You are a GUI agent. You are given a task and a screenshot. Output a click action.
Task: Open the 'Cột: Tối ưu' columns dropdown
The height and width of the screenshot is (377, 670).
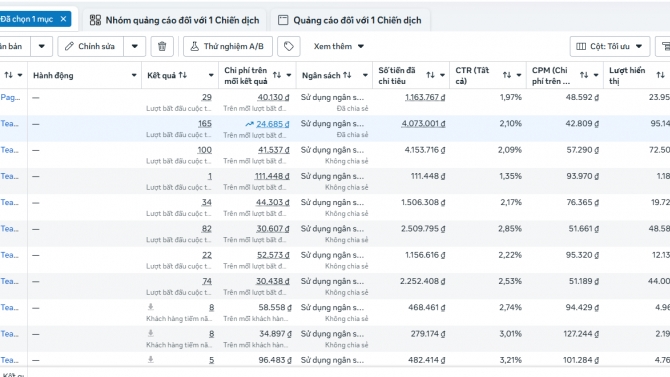(610, 46)
